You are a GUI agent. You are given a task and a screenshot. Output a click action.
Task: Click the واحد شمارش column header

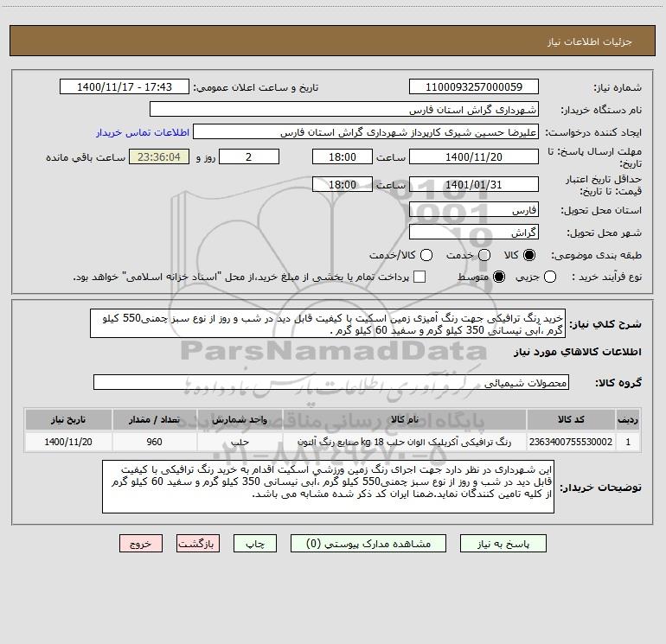tap(240, 419)
